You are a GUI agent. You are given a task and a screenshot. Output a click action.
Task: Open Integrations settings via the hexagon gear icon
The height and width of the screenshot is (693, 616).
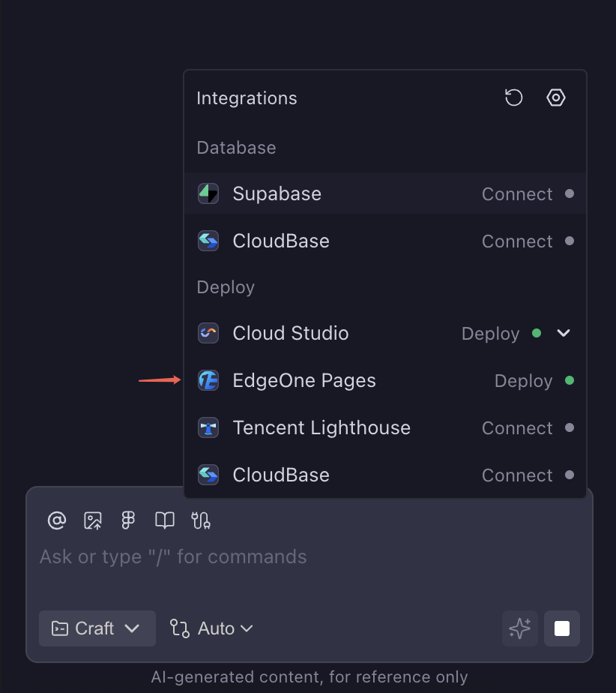coord(555,97)
